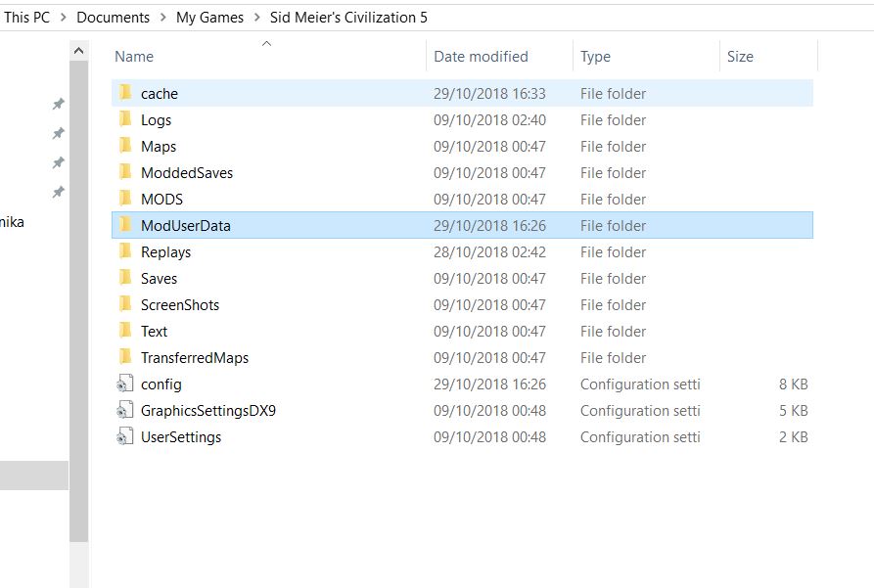Image resolution: width=874 pixels, height=588 pixels.
Task: Click the Maps folder icon
Action: click(x=126, y=146)
